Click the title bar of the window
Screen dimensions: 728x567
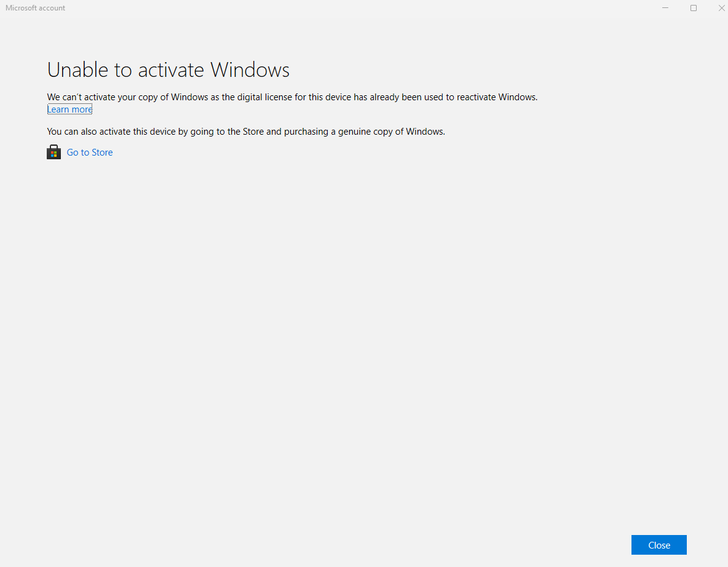307,8
